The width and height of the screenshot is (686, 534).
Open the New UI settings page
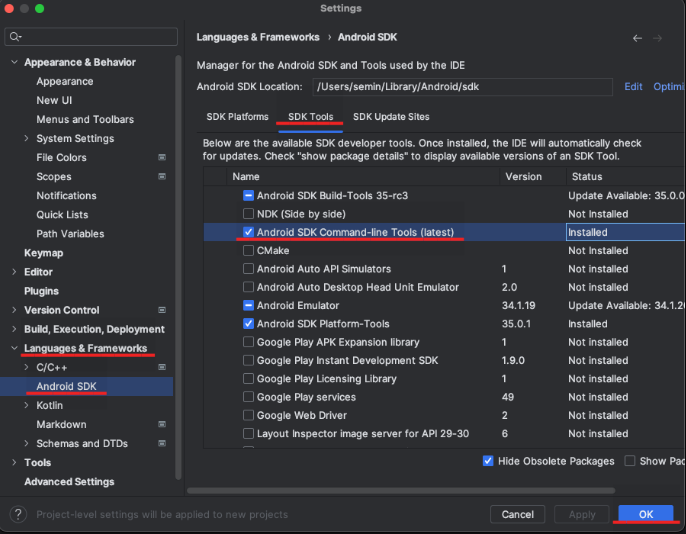pyautogui.click(x=54, y=100)
